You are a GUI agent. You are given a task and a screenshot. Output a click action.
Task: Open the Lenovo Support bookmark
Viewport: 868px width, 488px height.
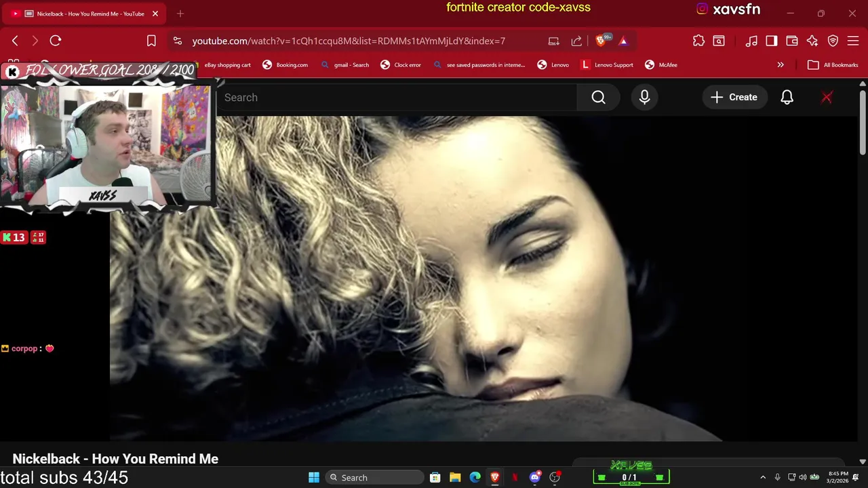coord(607,65)
